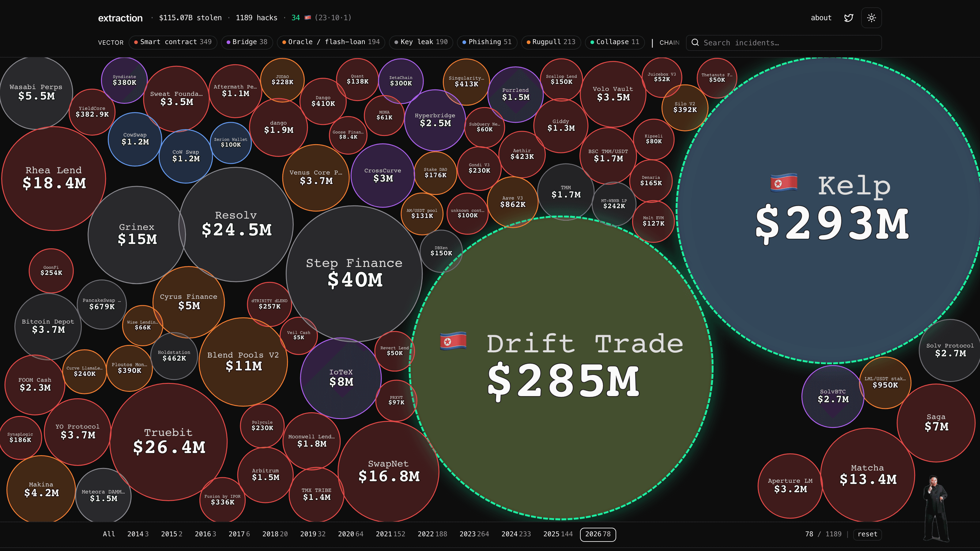Select the 2021 year tab

[x=390, y=534]
